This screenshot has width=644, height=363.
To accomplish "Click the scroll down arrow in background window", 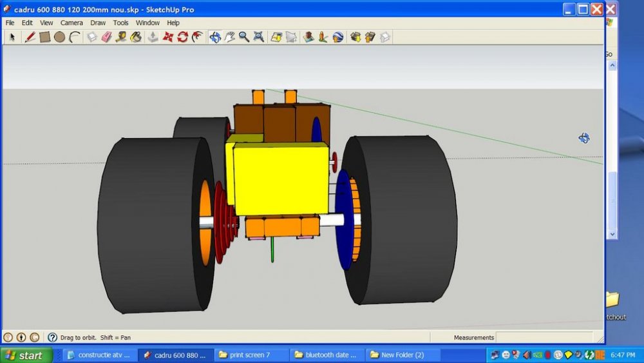I will [x=612, y=234].
